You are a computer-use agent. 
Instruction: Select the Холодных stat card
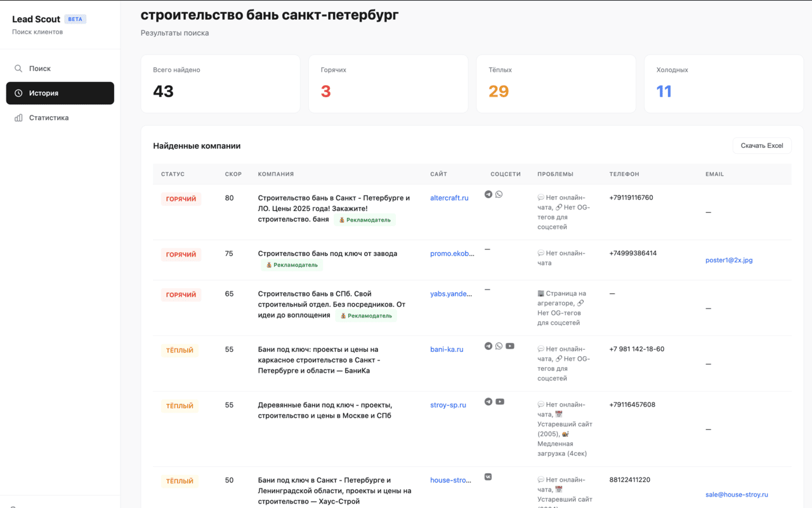click(x=724, y=84)
